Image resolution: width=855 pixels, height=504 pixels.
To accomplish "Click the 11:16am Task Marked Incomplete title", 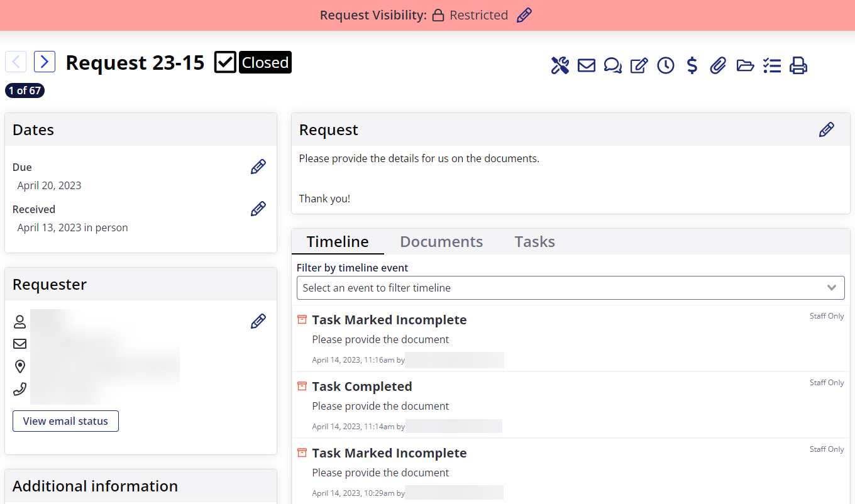I will point(389,320).
